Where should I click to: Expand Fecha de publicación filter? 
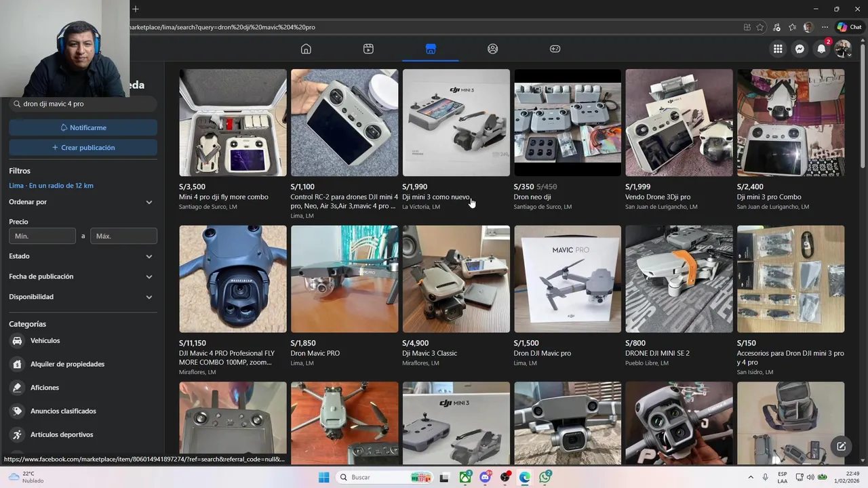(83, 277)
